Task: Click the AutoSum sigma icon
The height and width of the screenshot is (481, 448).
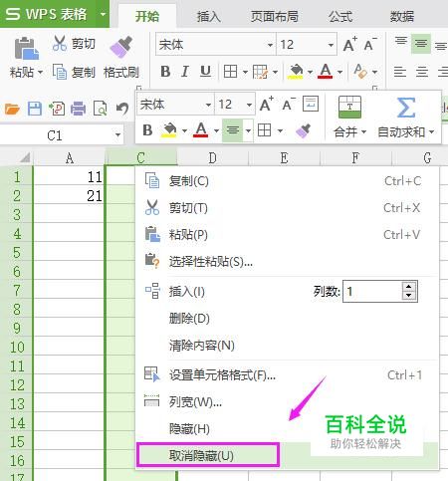Action: [406, 108]
